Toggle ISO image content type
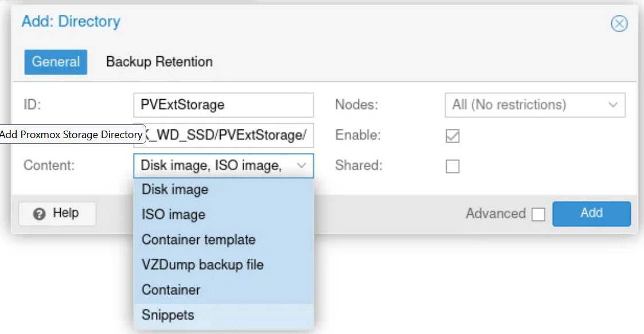644x334 pixels. pyautogui.click(x=173, y=215)
